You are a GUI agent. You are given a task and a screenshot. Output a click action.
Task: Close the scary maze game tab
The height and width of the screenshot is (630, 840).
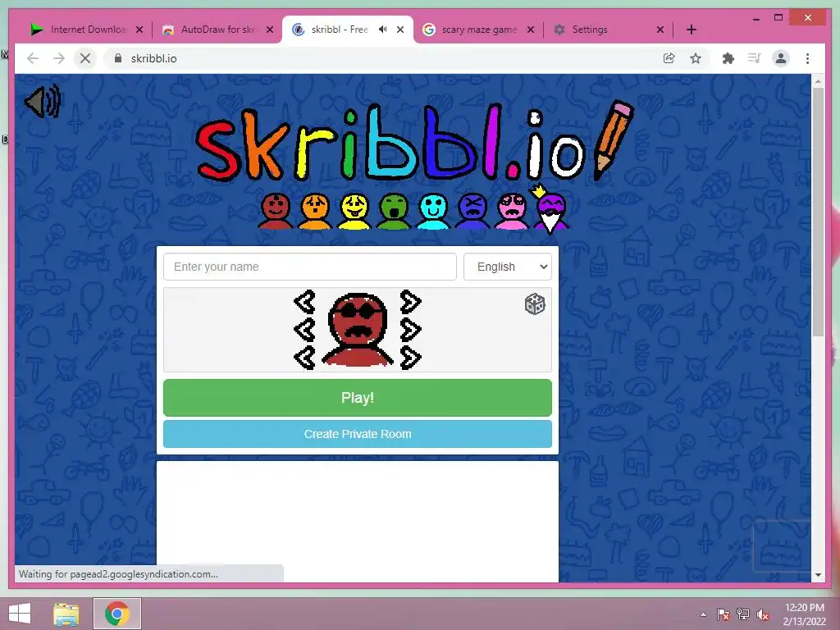[531, 30]
